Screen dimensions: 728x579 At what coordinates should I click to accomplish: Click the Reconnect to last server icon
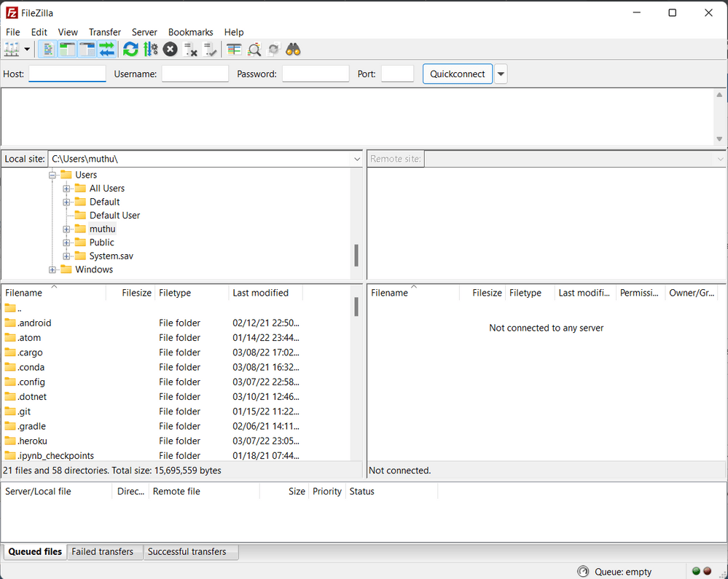[x=211, y=50]
